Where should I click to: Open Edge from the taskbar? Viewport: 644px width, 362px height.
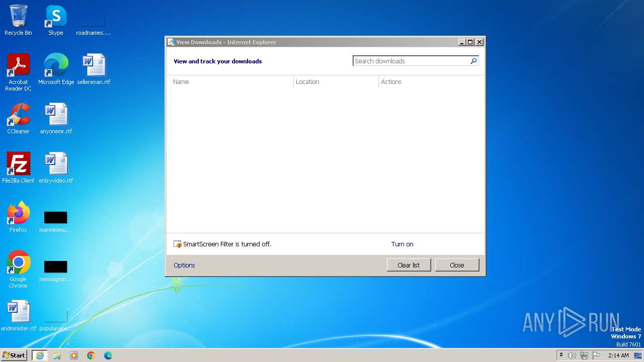pos(108,355)
